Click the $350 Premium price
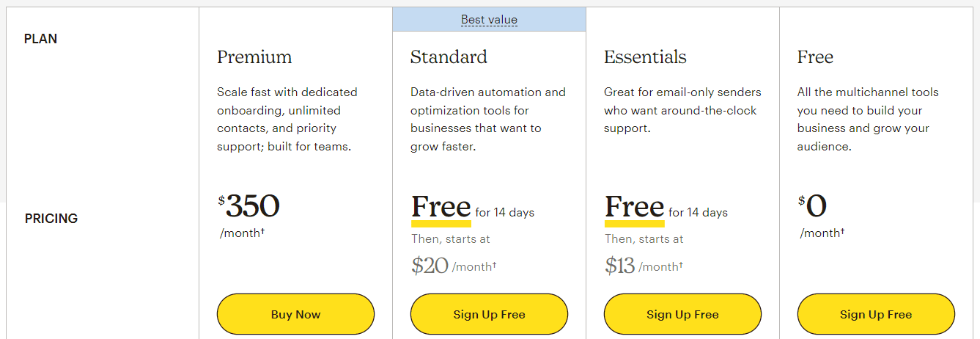The height and width of the screenshot is (339, 980). 248,206
